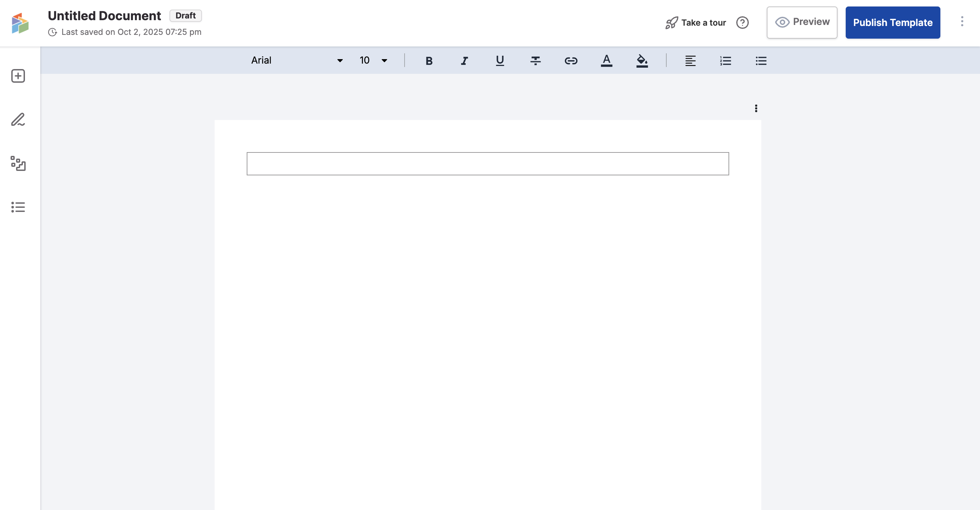
Task: Open the top-right header three-dot menu
Action: (962, 21)
